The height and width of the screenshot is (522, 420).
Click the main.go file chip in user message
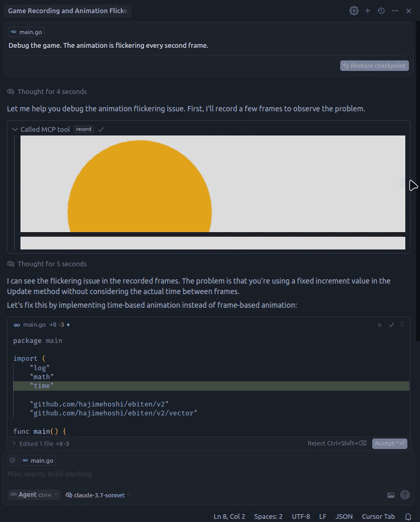[x=27, y=32]
